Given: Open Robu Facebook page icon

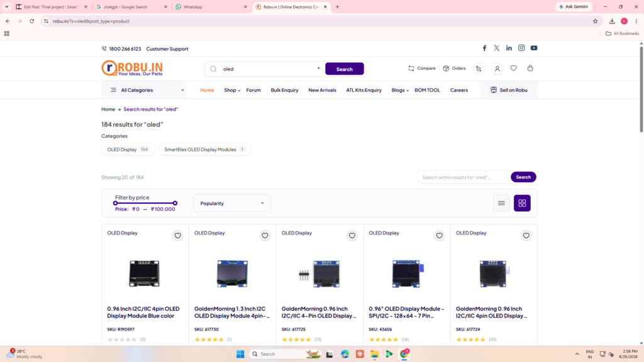Looking at the screenshot, I should pos(484,48).
